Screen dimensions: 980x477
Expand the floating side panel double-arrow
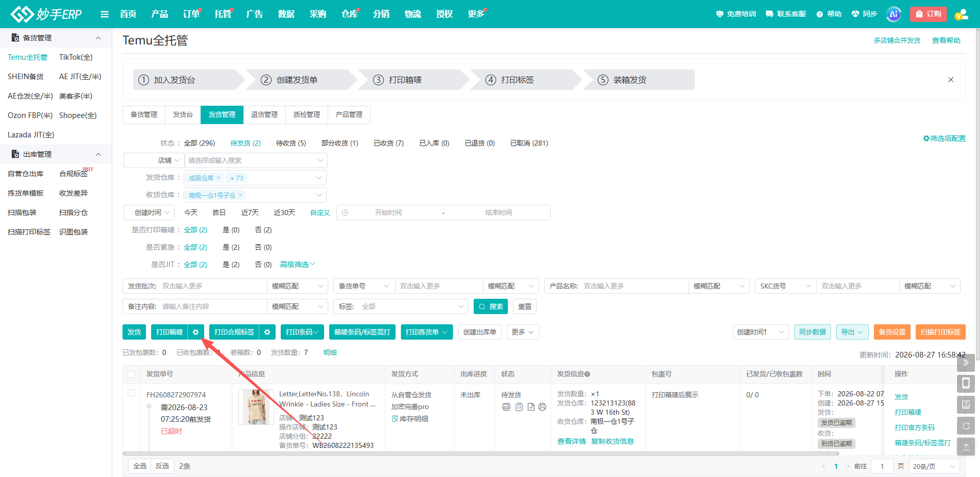pyautogui.click(x=966, y=363)
